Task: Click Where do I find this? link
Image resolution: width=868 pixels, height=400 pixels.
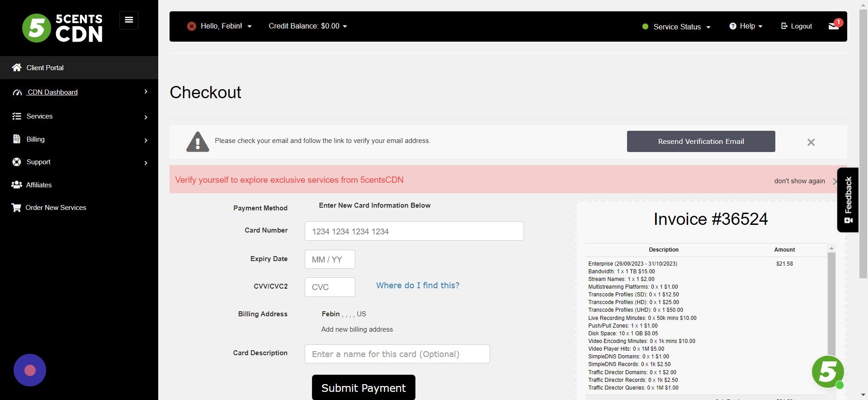Action: click(418, 286)
